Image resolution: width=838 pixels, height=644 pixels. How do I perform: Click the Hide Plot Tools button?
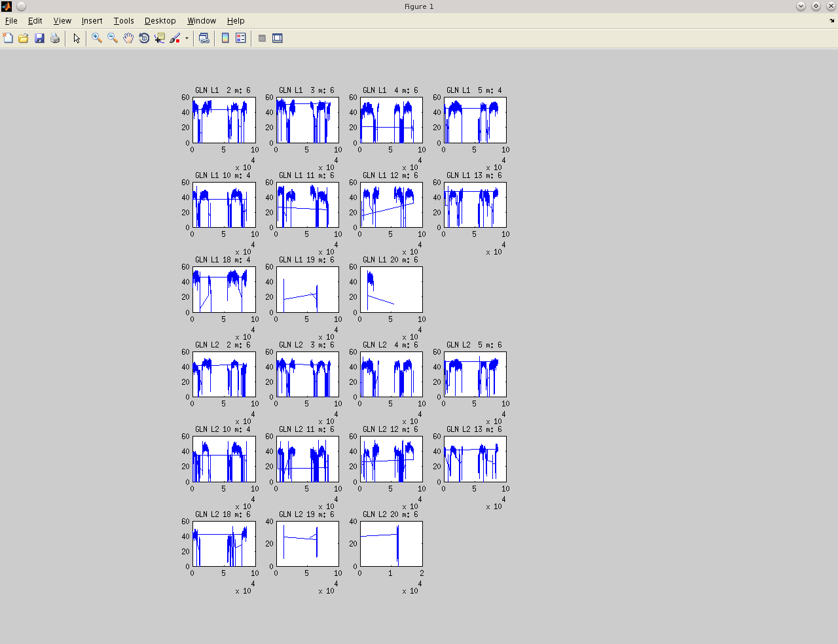point(262,38)
